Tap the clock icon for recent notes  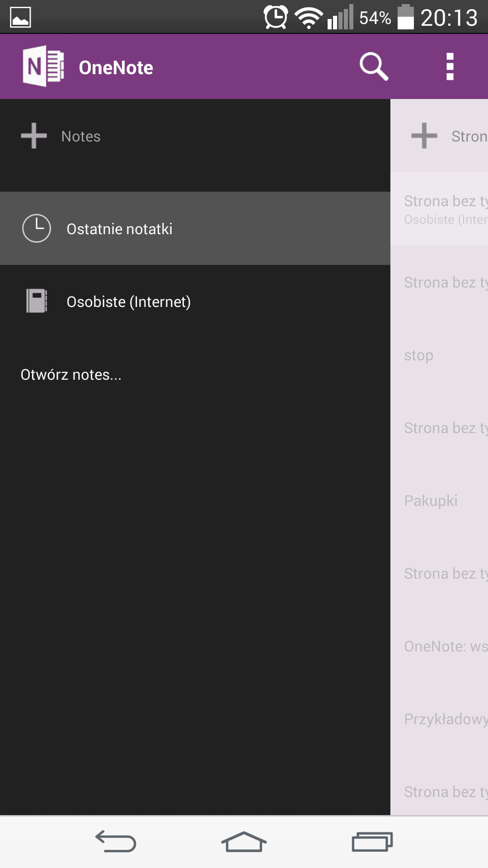click(x=37, y=228)
